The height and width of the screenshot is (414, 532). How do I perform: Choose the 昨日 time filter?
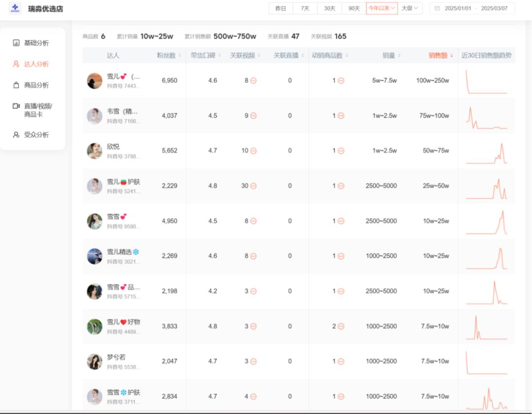tap(281, 8)
